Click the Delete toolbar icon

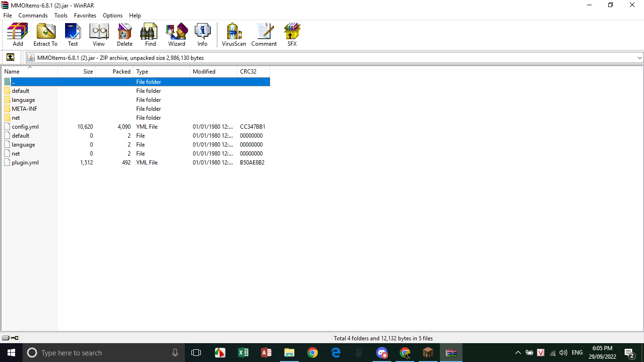tap(124, 35)
